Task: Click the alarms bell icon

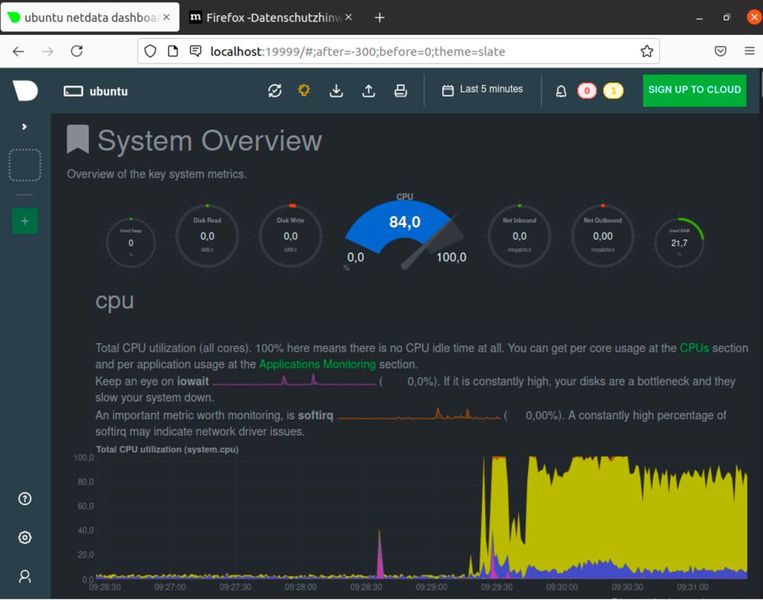Action: click(x=561, y=91)
